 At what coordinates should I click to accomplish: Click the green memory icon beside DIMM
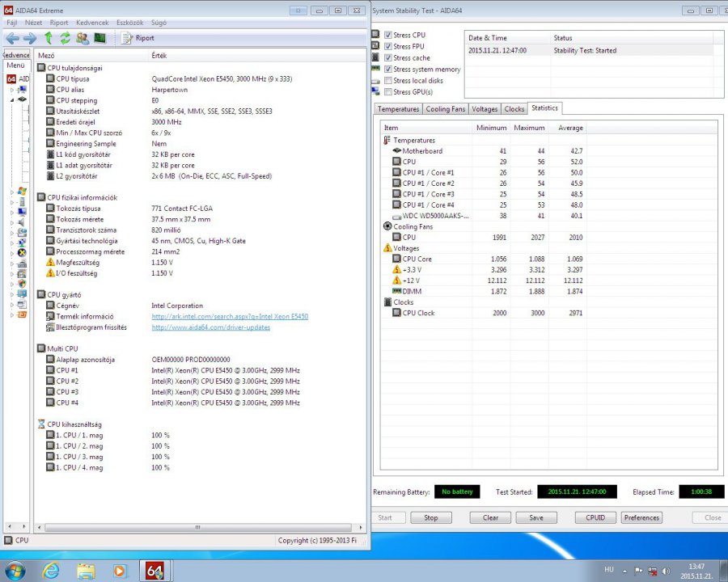point(396,291)
